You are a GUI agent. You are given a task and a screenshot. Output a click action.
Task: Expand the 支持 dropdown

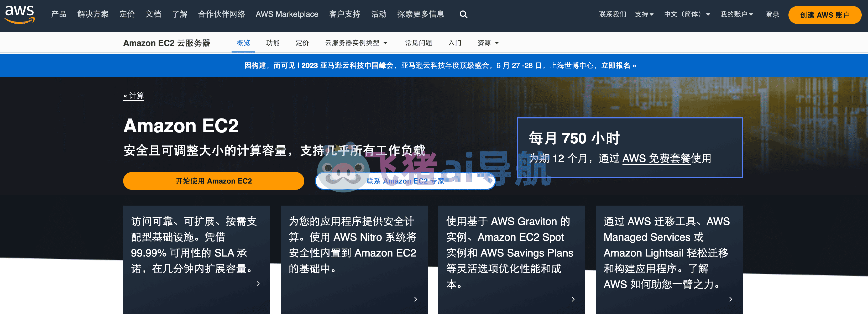(644, 14)
